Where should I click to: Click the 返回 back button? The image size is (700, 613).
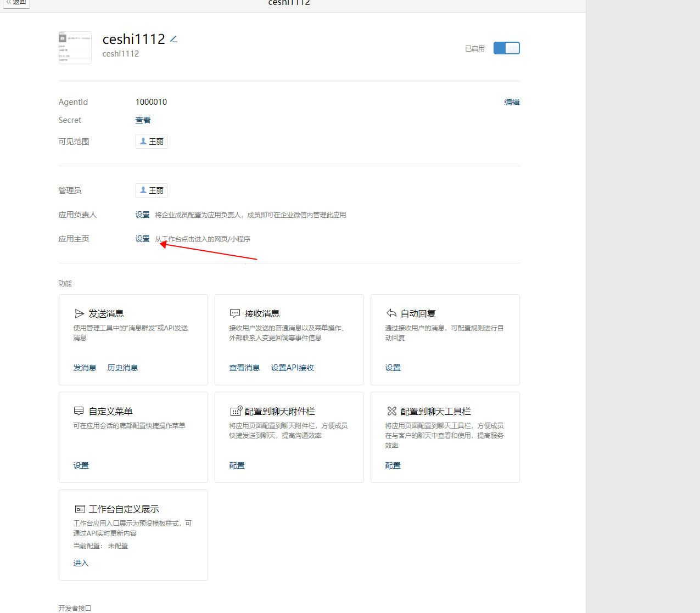coord(16,3)
